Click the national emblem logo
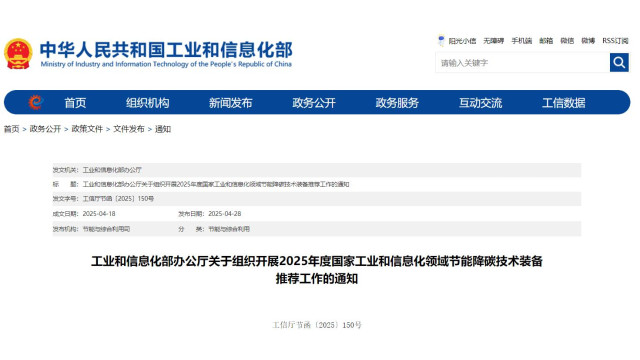The height and width of the screenshot is (360, 640). tap(18, 54)
